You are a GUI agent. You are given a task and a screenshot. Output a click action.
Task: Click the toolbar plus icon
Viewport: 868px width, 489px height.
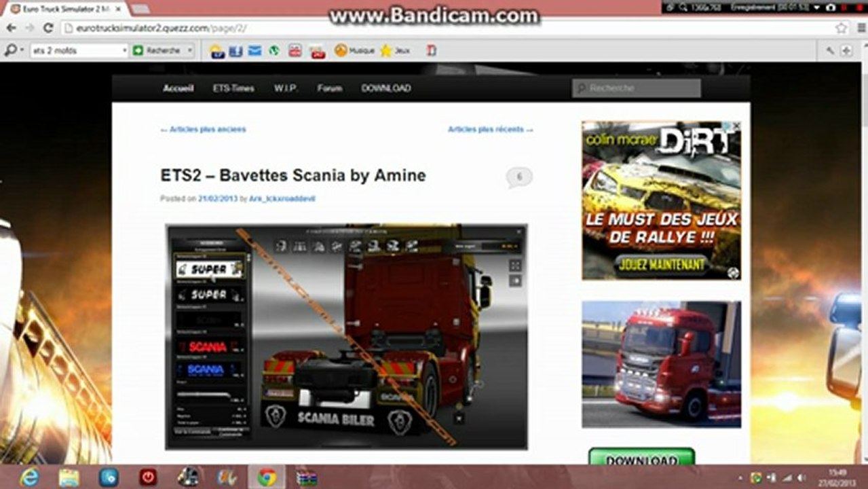click(846, 51)
